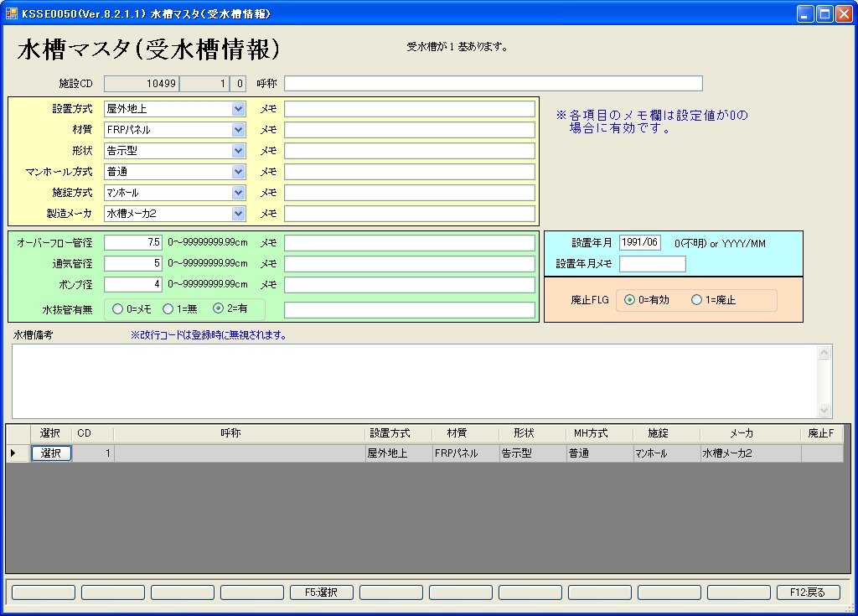
Task: Maximize the KSSE0050 window
Action: coord(824,13)
